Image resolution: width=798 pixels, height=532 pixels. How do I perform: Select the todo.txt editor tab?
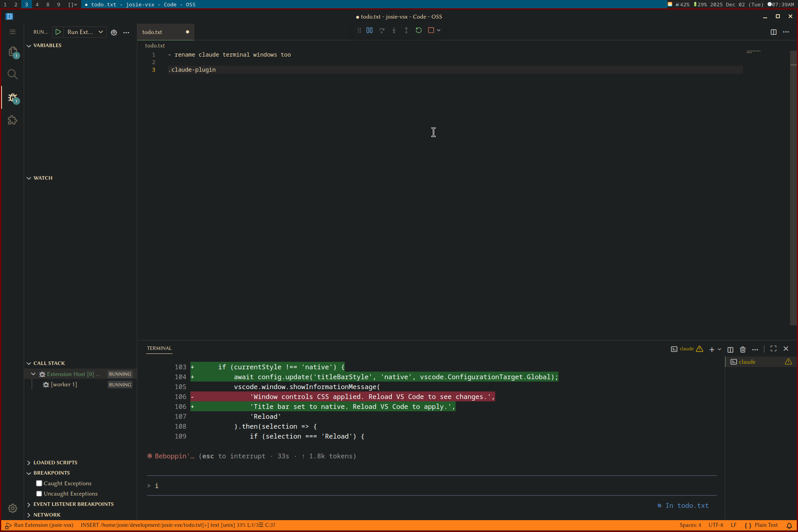(x=152, y=32)
